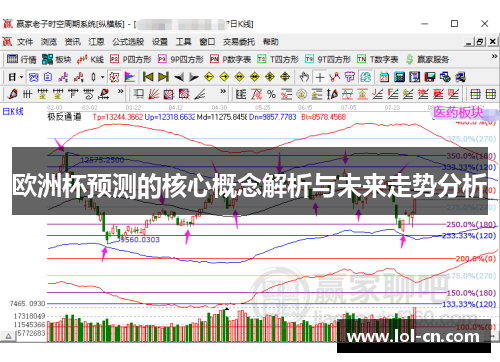
Task: Switch to K线 view button
Action: tap(90, 59)
